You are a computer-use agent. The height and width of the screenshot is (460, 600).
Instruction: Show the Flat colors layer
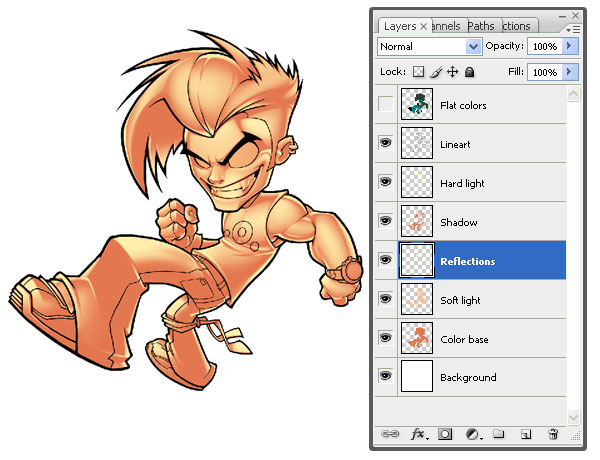385,104
